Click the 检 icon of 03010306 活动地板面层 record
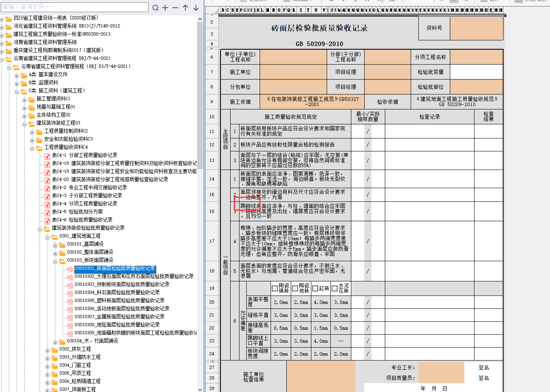 (x=70, y=309)
